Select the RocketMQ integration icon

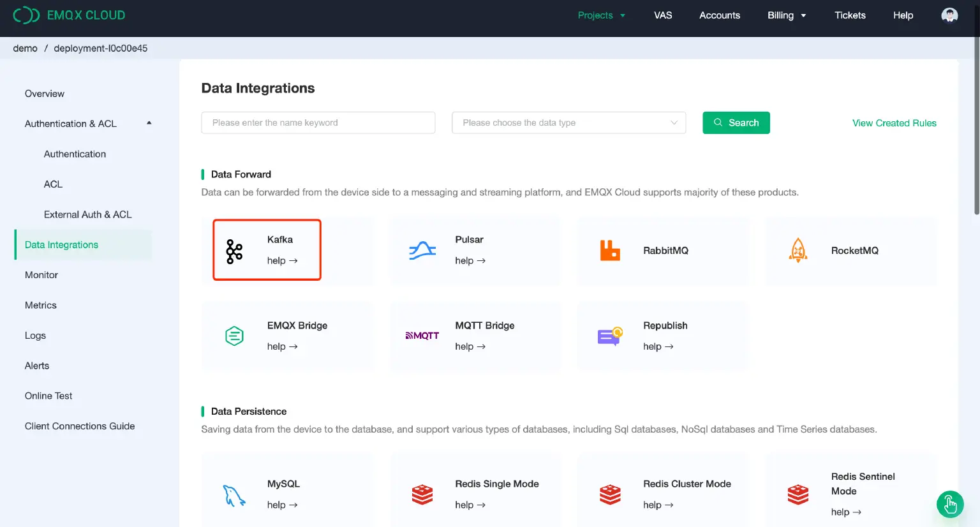pos(798,250)
